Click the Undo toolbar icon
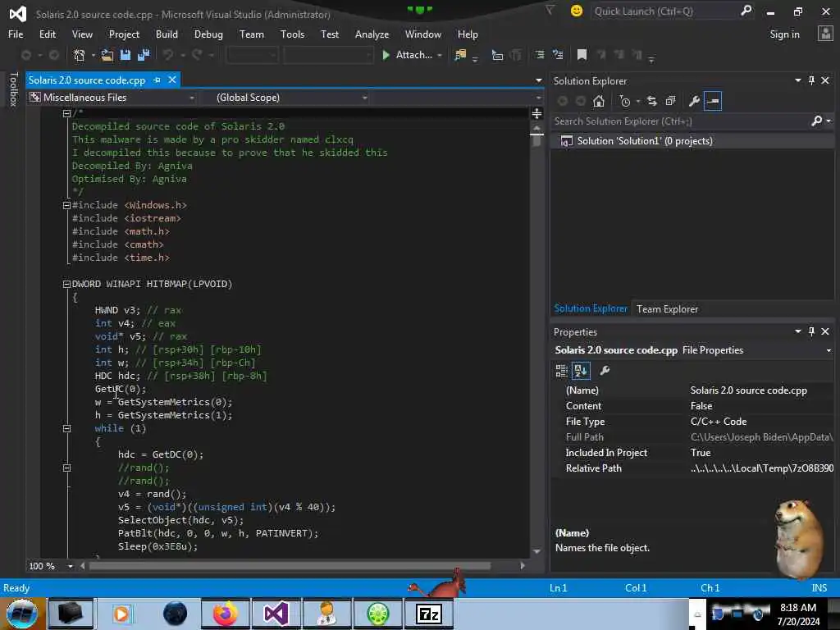This screenshot has width=840, height=630. point(168,55)
